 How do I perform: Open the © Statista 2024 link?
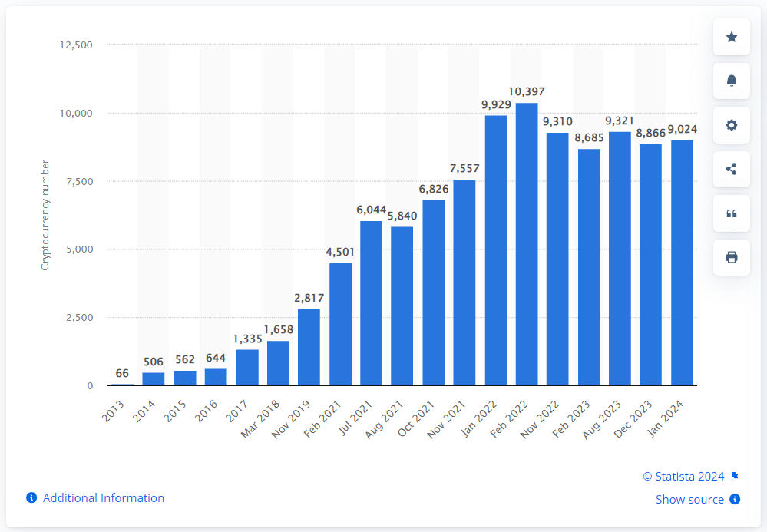683,477
